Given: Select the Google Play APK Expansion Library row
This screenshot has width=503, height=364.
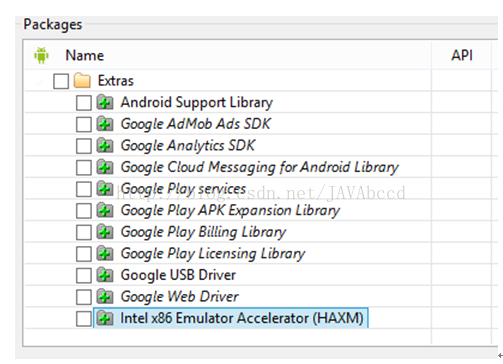Looking at the screenshot, I should 230,210.
